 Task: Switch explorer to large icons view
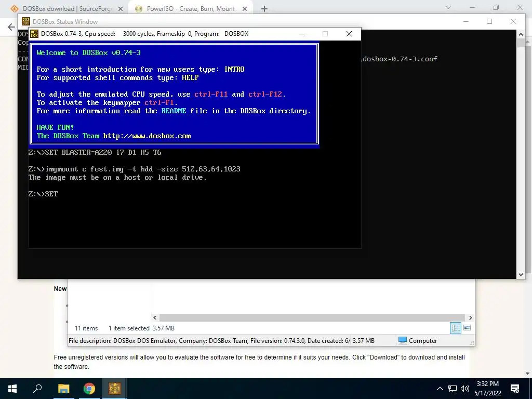[x=467, y=328]
